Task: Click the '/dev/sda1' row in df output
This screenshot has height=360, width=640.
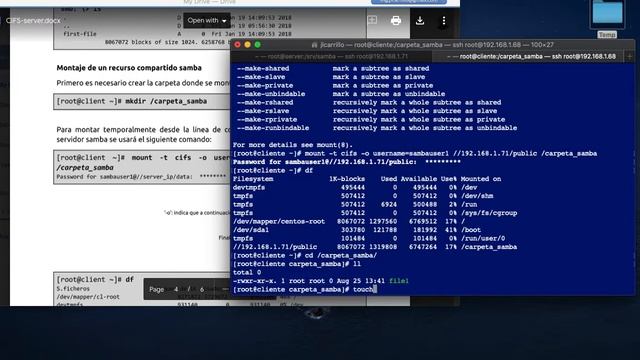Action: [357, 230]
